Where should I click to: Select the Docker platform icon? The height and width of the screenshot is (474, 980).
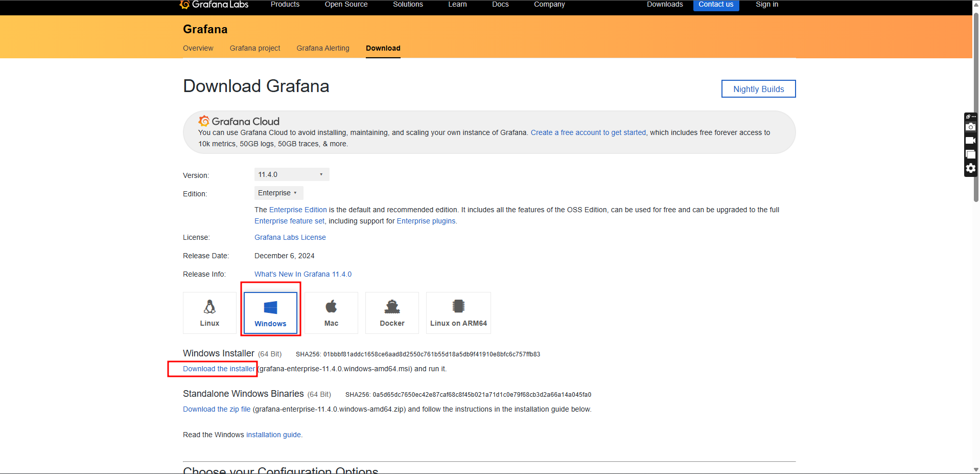point(392,313)
